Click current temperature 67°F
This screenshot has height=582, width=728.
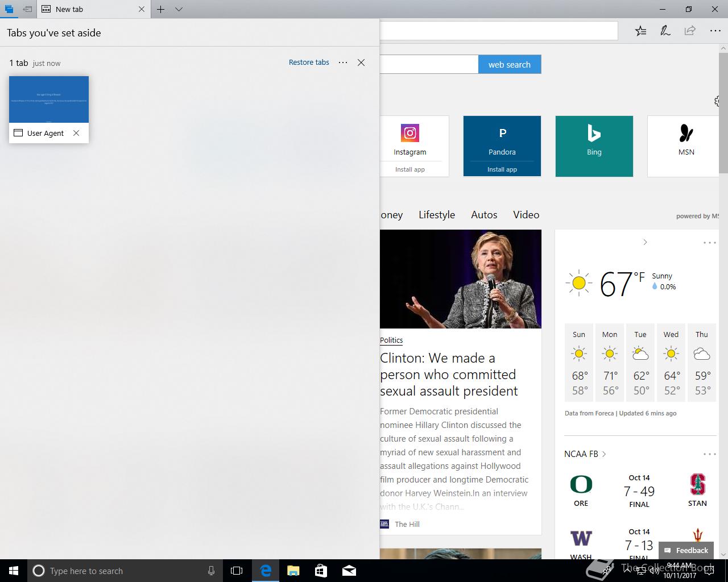(x=622, y=283)
